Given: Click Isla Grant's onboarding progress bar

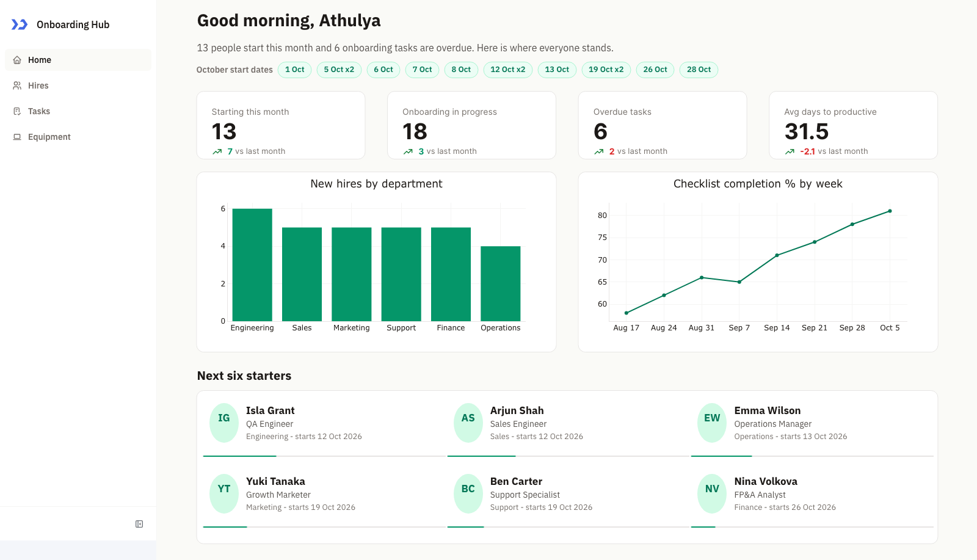Looking at the screenshot, I should tap(324, 456).
